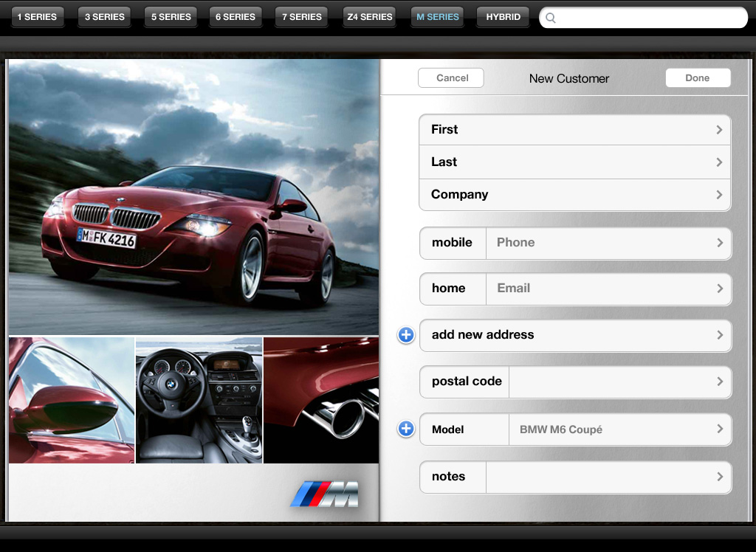The image size is (756, 552).
Task: Switch to the HYBRID tab
Action: (503, 17)
